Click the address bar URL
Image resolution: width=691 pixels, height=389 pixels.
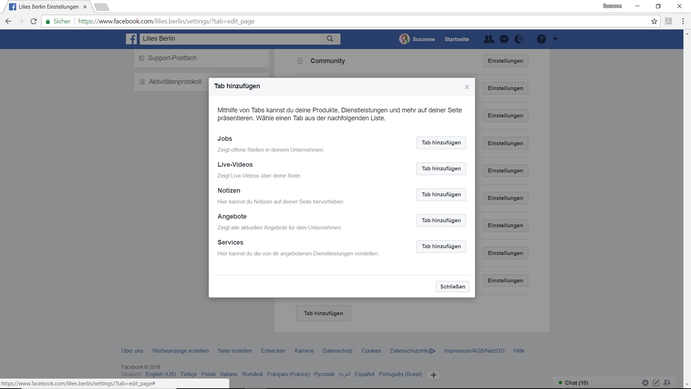coord(167,21)
